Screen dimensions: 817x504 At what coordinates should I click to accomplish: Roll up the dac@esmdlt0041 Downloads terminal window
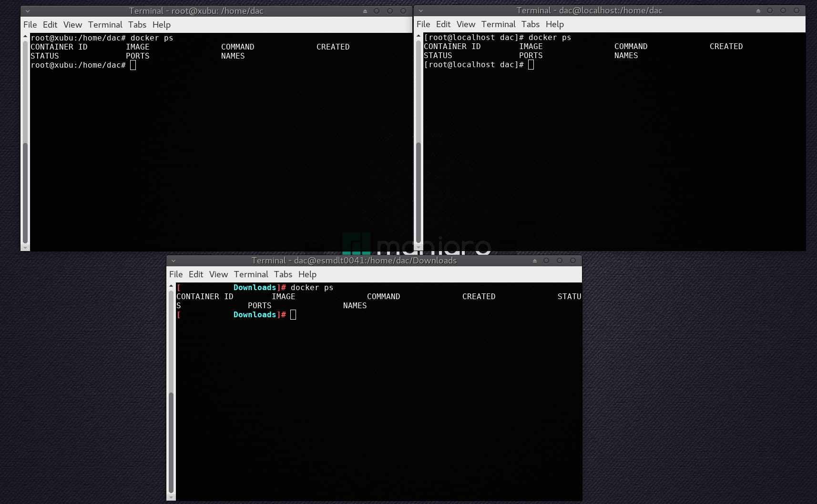click(535, 261)
